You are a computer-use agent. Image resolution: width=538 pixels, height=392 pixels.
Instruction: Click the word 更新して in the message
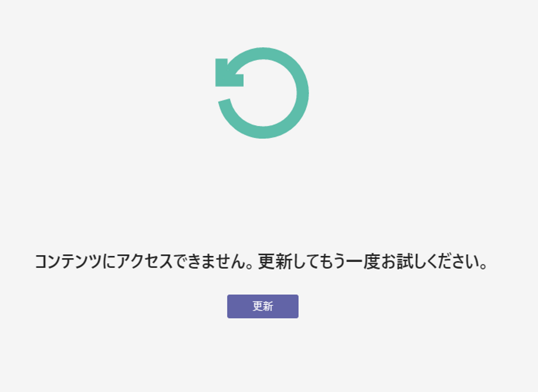tap(284, 261)
